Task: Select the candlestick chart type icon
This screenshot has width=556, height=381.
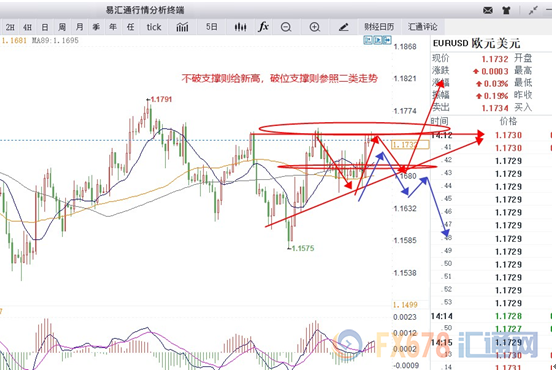Action: [240, 27]
